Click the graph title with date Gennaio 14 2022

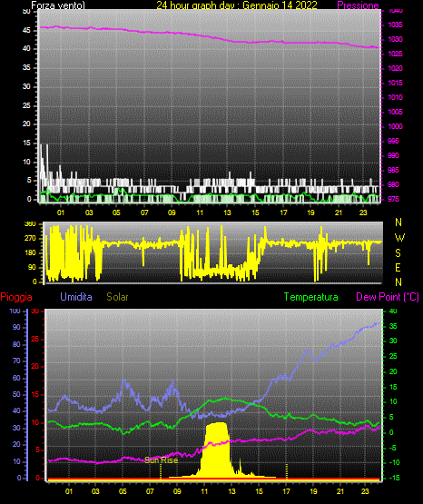click(237, 5)
